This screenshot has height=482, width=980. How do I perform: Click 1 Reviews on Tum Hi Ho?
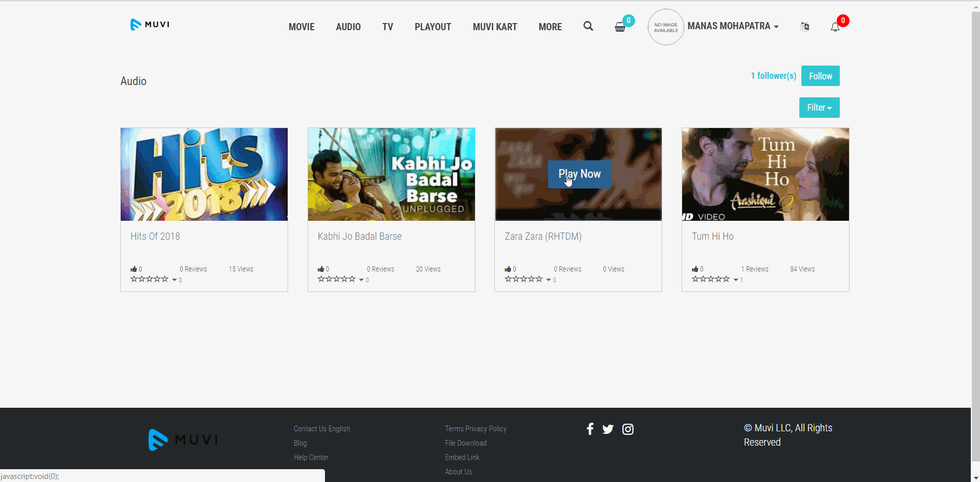click(755, 269)
